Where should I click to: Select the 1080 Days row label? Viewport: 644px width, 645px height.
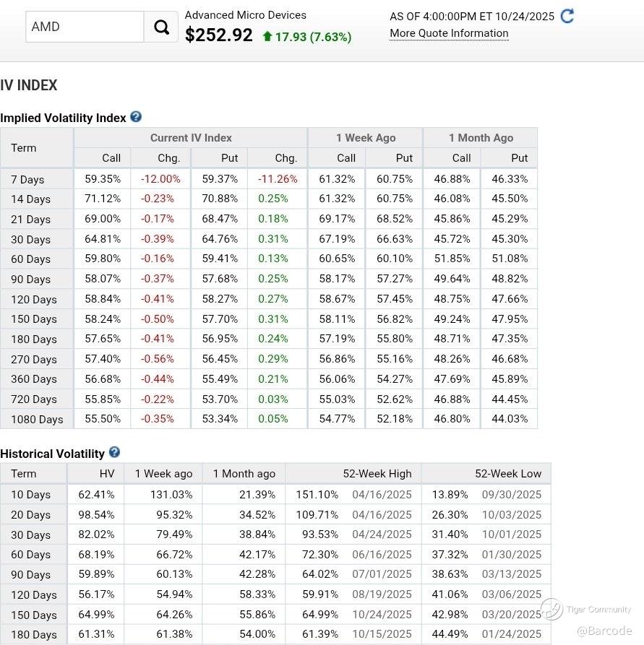click(x=37, y=420)
